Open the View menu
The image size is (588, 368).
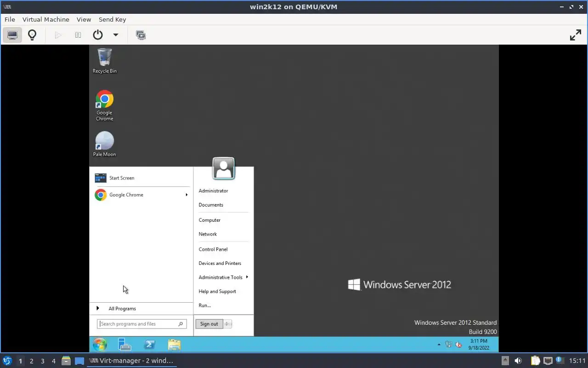pyautogui.click(x=84, y=19)
